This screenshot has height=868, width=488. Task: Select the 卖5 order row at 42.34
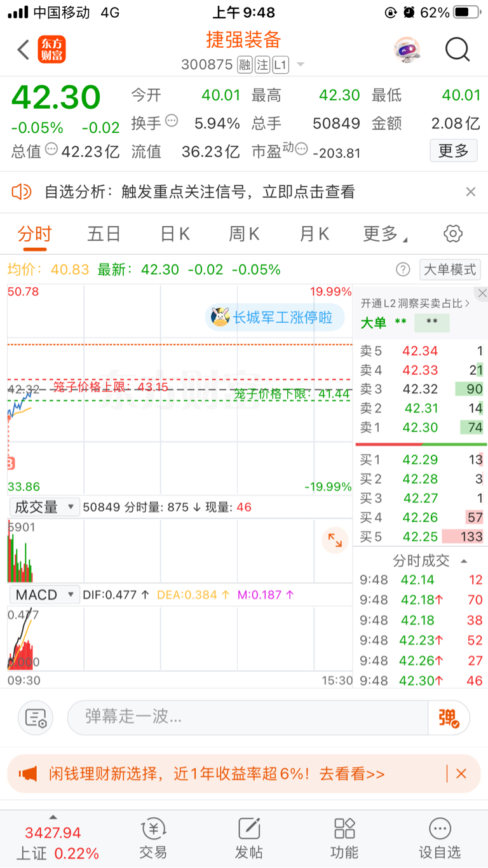point(421,351)
